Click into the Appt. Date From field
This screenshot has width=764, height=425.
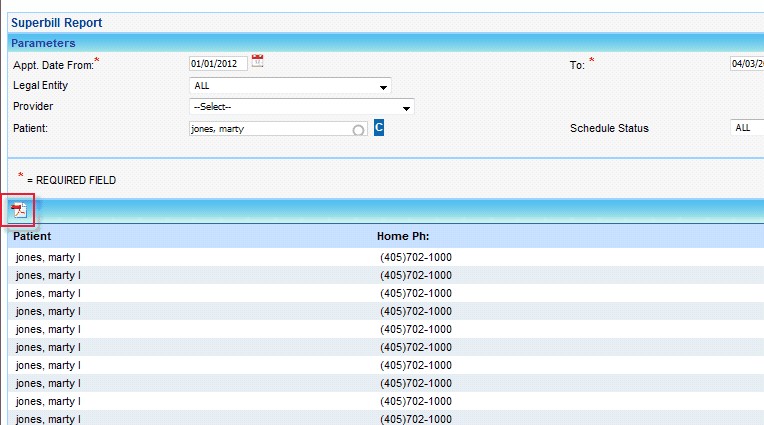point(218,64)
